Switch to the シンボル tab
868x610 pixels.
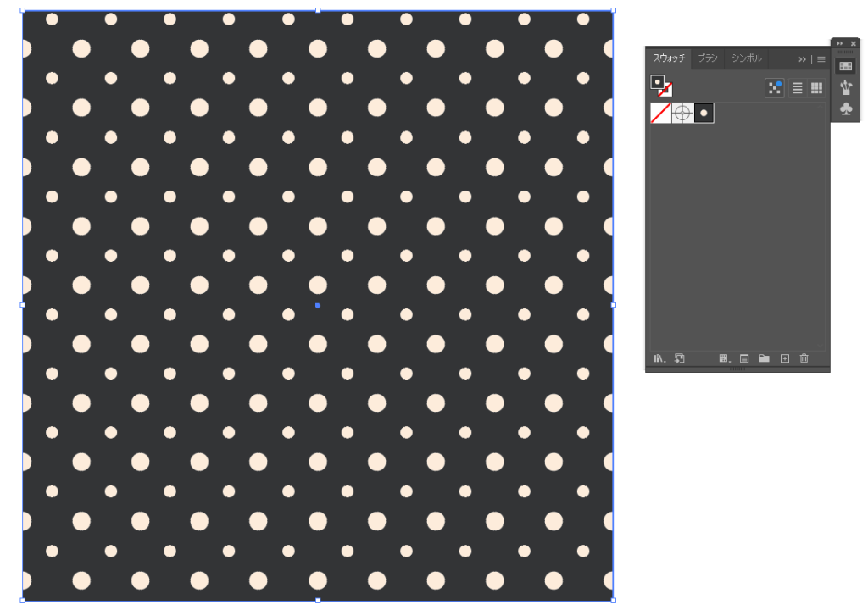746,58
